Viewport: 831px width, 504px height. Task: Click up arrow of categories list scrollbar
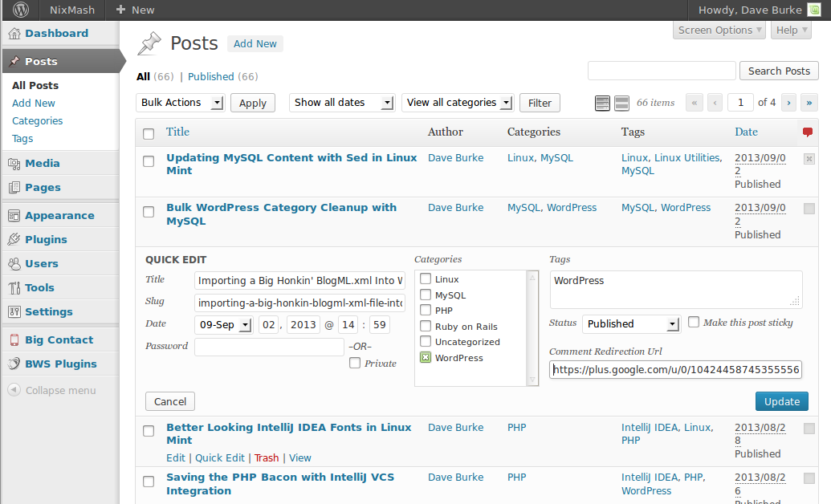point(532,277)
